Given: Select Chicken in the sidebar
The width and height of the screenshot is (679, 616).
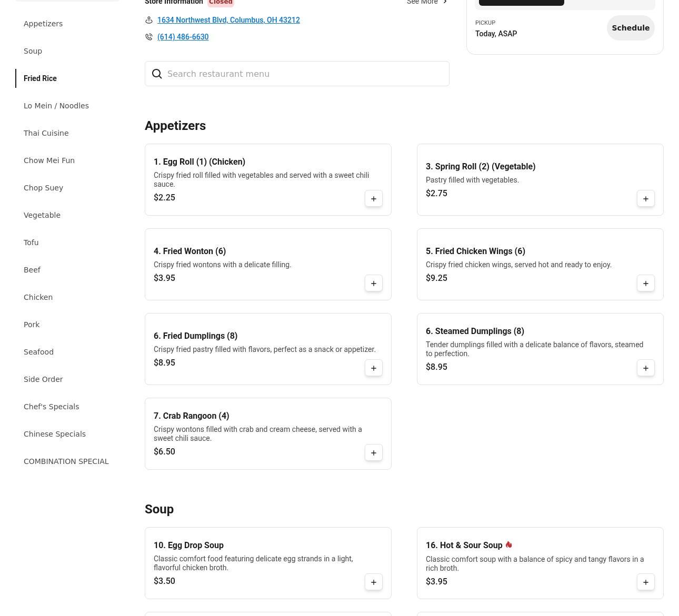Looking at the screenshot, I should point(38,297).
